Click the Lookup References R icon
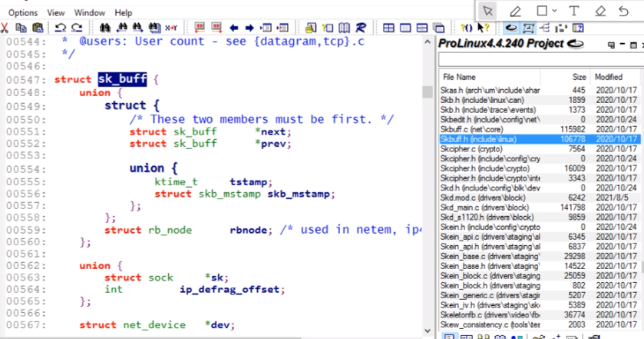 [361, 28]
